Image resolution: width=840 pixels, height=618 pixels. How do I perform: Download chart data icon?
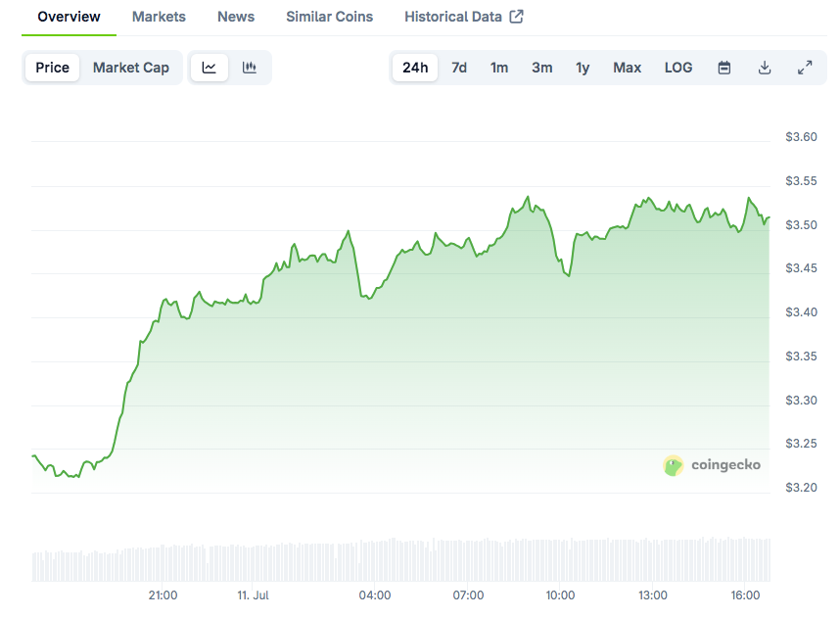pyautogui.click(x=765, y=68)
